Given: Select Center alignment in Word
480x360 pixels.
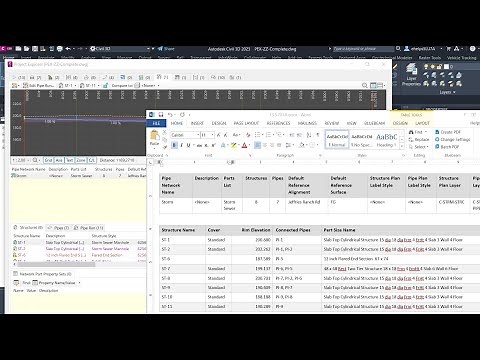Looking at the screenshot, I should (x=265, y=145).
